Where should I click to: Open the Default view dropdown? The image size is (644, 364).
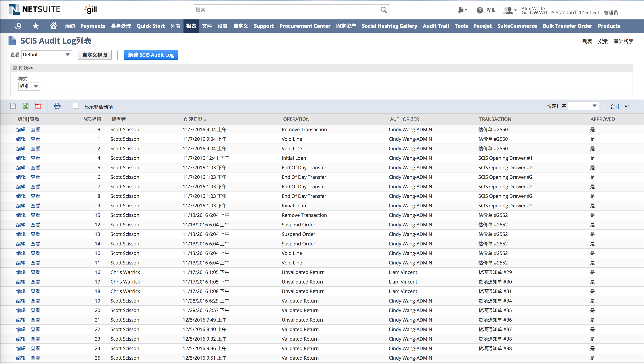click(47, 55)
